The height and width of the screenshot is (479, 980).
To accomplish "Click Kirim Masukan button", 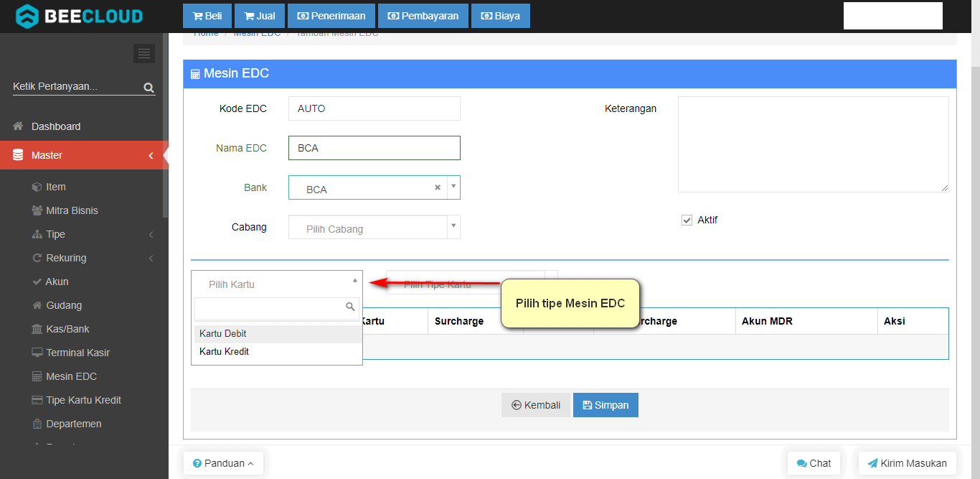I will [x=907, y=463].
